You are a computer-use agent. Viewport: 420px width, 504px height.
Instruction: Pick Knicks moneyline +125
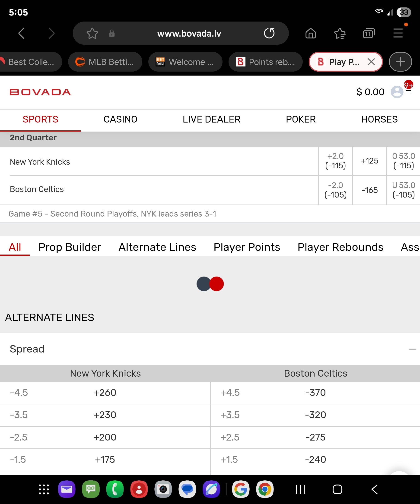tap(369, 161)
